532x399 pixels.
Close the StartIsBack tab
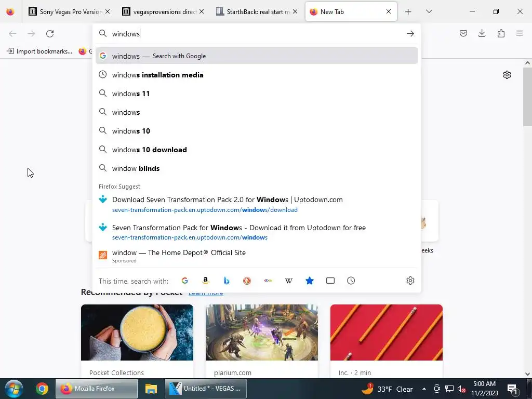[295, 11]
